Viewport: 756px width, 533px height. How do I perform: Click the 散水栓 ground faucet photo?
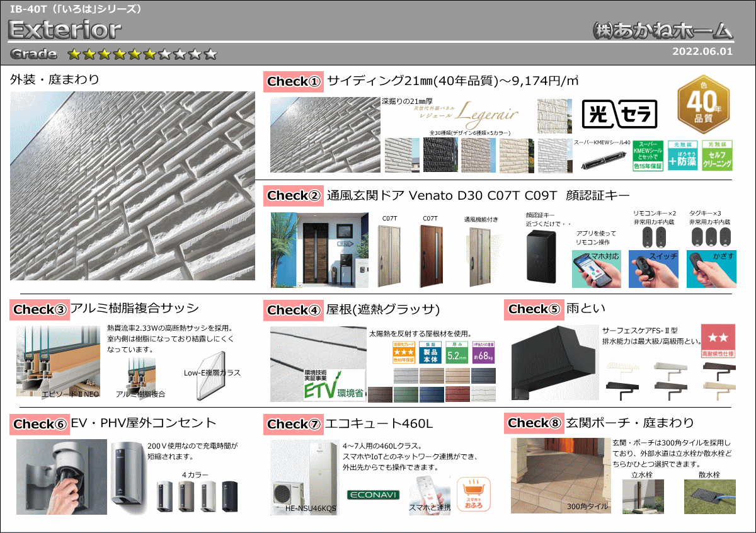(x=709, y=497)
